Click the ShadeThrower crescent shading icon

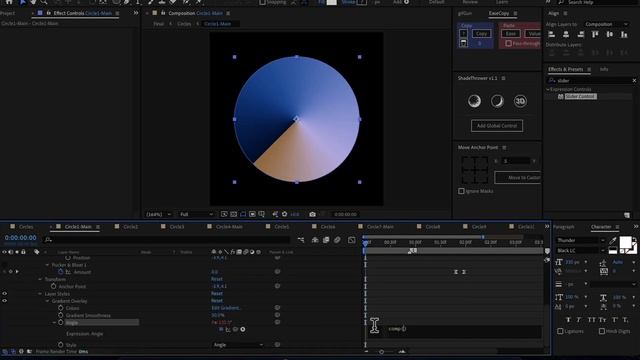[497, 101]
